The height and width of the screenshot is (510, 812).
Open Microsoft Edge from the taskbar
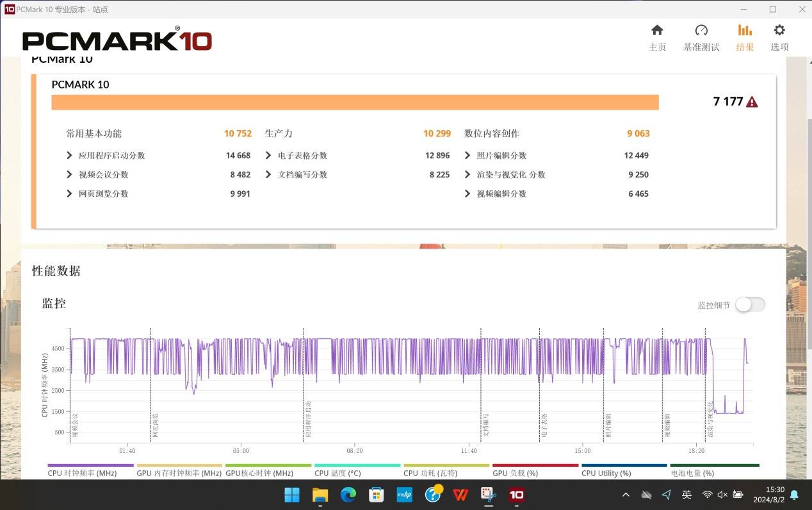[x=348, y=495]
